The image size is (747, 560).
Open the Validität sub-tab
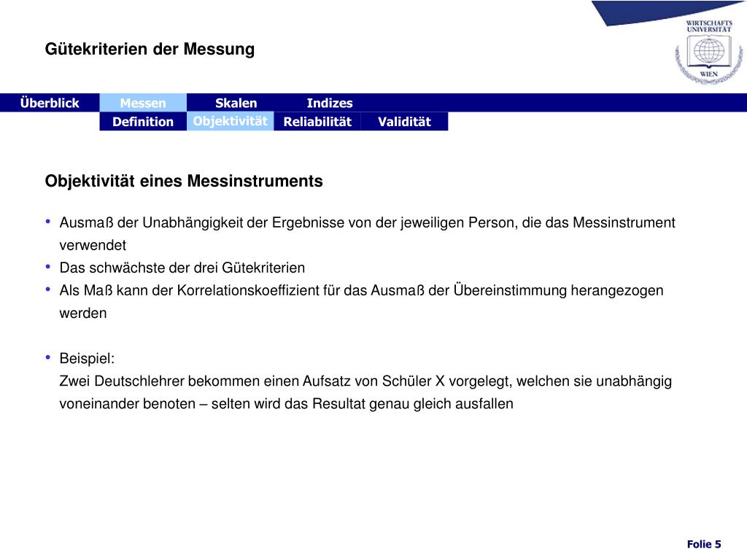[404, 122]
